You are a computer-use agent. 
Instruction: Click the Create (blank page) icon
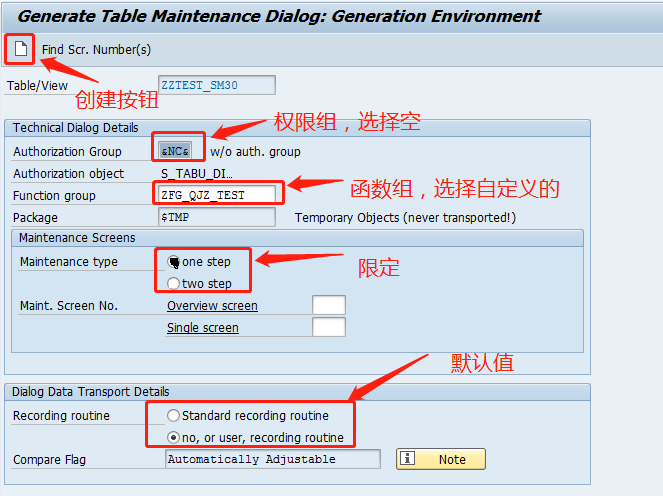(x=21, y=49)
